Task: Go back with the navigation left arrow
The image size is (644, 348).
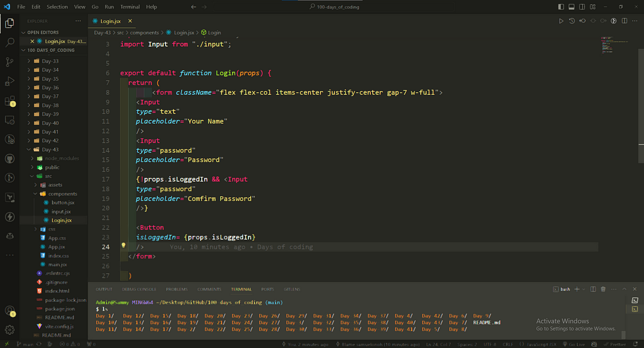Action: coord(194,7)
